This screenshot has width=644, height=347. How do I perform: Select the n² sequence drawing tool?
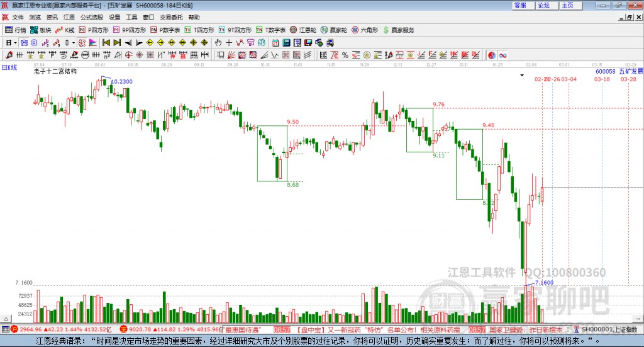point(107,55)
